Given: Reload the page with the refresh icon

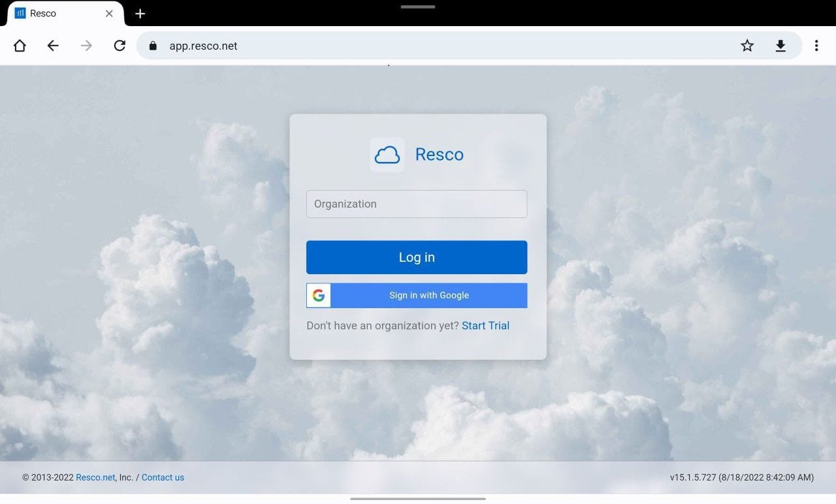Looking at the screenshot, I should point(120,46).
